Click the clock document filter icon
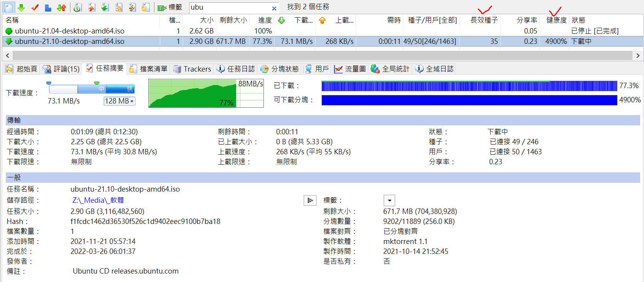 click(77, 7)
